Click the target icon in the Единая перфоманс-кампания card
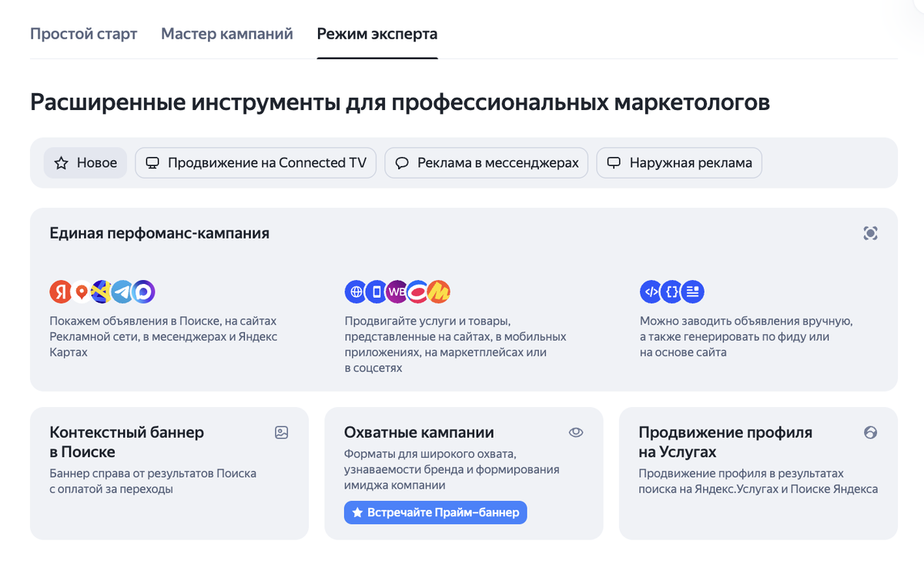This screenshot has height=564, width=924. pyautogui.click(x=870, y=233)
